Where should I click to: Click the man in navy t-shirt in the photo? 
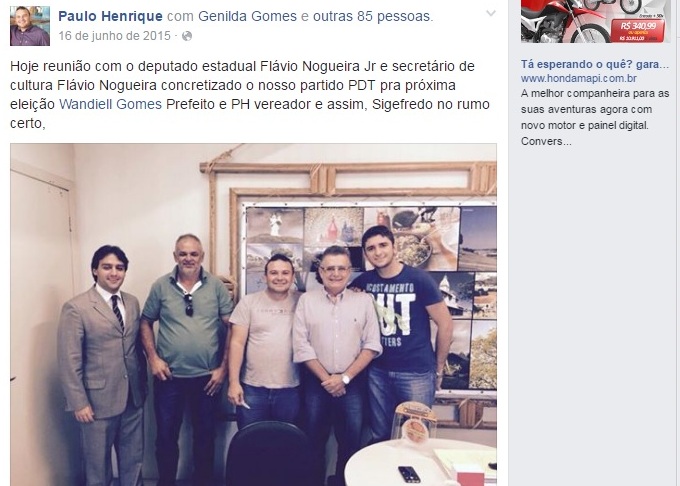pos(398,329)
